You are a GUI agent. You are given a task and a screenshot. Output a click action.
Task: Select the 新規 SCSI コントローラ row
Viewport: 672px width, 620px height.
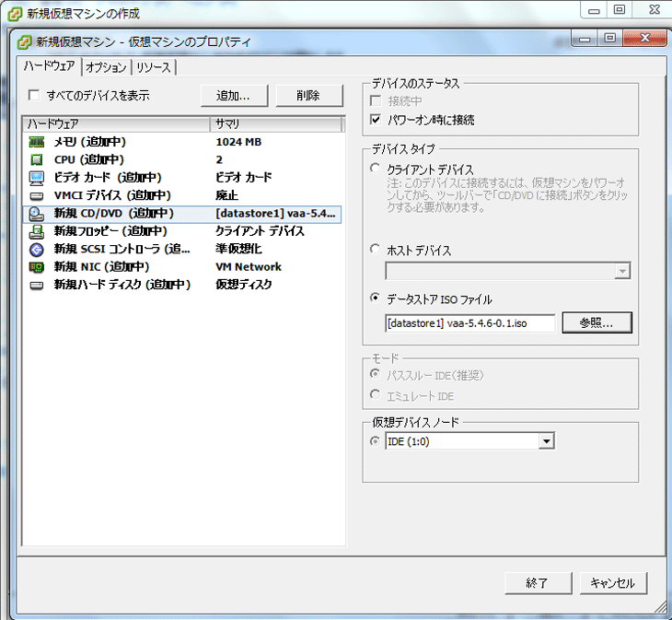[x=182, y=249]
